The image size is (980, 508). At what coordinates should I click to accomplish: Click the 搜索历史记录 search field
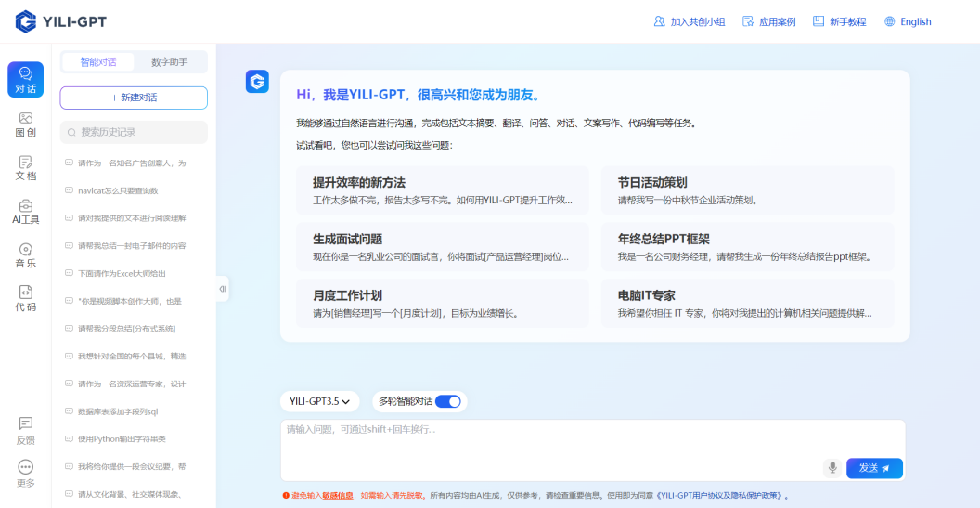(x=134, y=132)
